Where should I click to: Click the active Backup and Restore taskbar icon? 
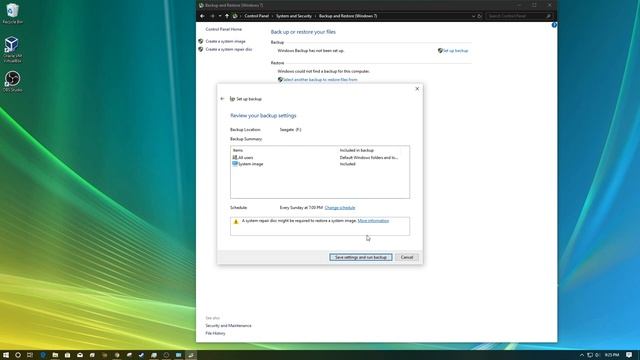coord(191,355)
